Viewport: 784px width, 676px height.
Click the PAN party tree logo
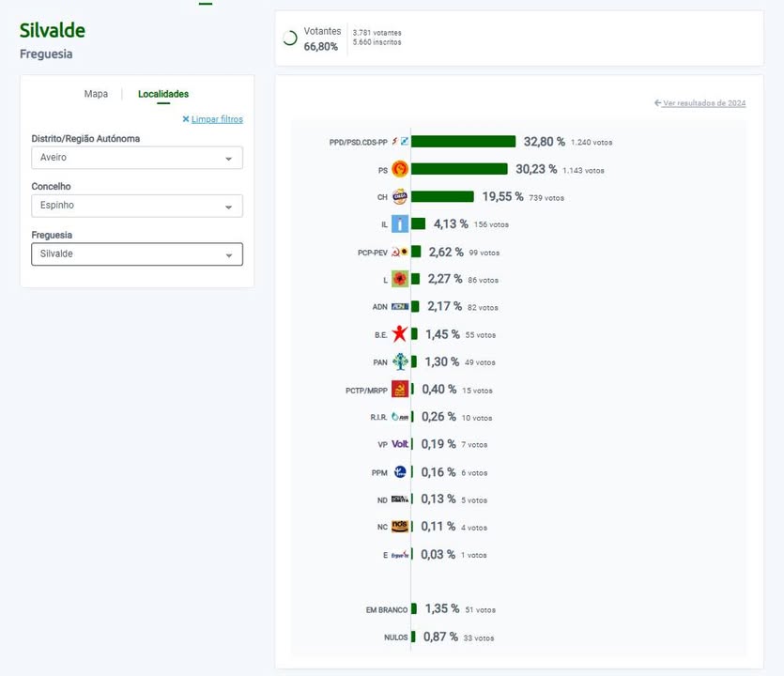pyautogui.click(x=399, y=361)
